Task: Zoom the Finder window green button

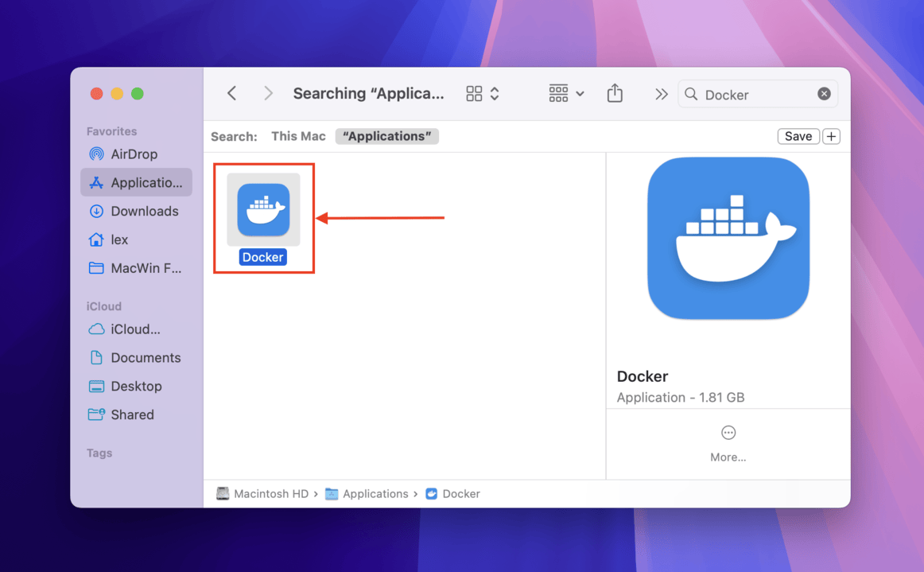Action: [x=138, y=94]
